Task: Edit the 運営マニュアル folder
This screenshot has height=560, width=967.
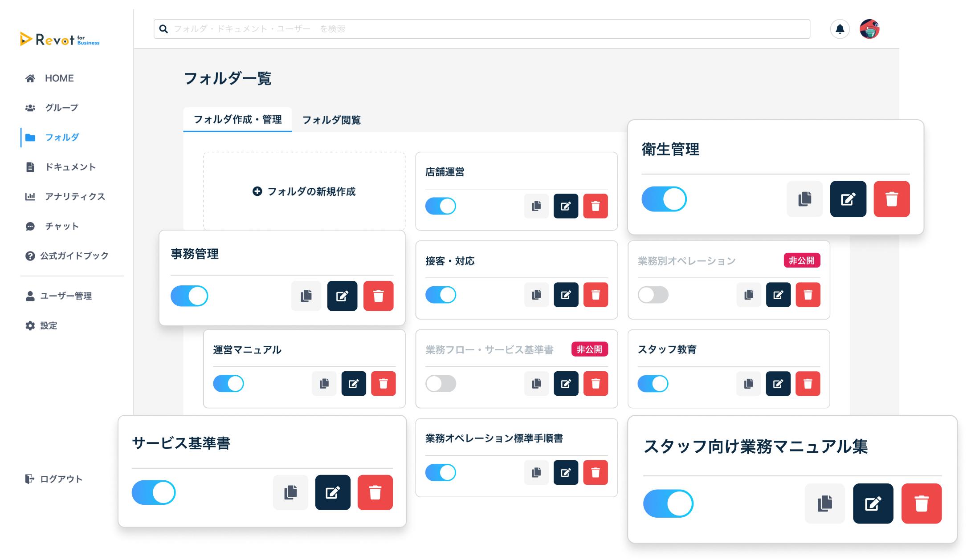Action: [354, 384]
